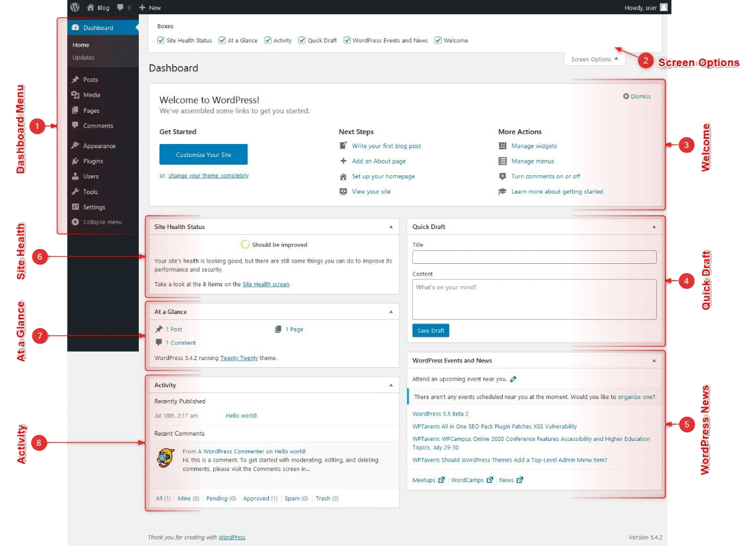Open the Twenty Twenty theme link
756x546 pixels.
click(239, 358)
